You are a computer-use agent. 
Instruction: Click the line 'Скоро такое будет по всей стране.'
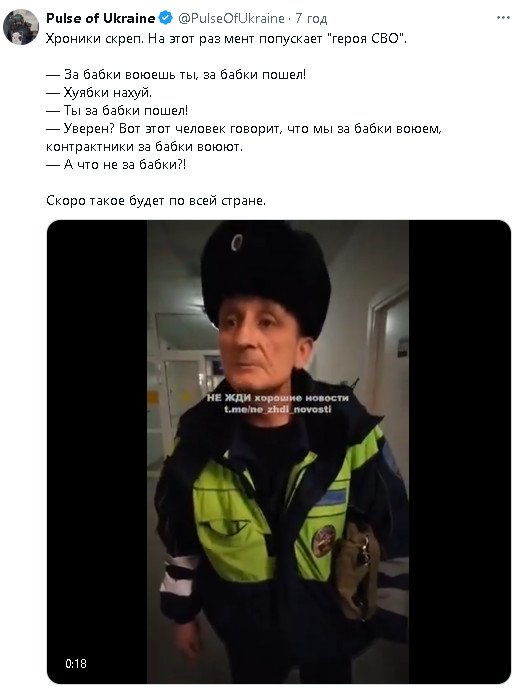pos(156,201)
